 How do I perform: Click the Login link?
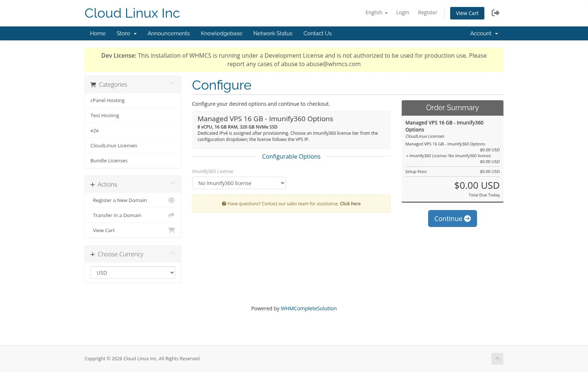tap(402, 12)
